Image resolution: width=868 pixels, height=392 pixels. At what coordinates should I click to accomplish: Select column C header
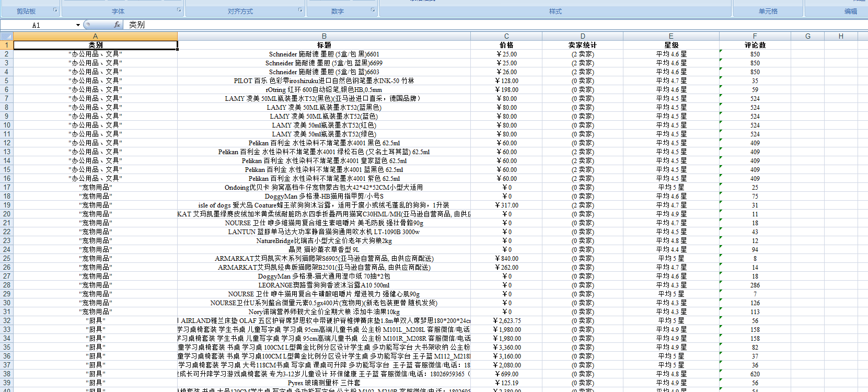click(506, 36)
